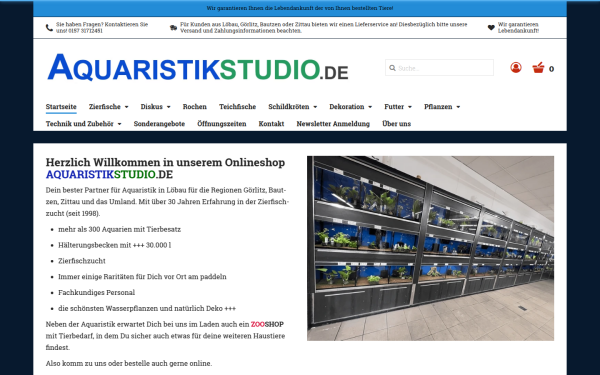
Task: Click the delivery truck icon
Action: [x=173, y=28]
